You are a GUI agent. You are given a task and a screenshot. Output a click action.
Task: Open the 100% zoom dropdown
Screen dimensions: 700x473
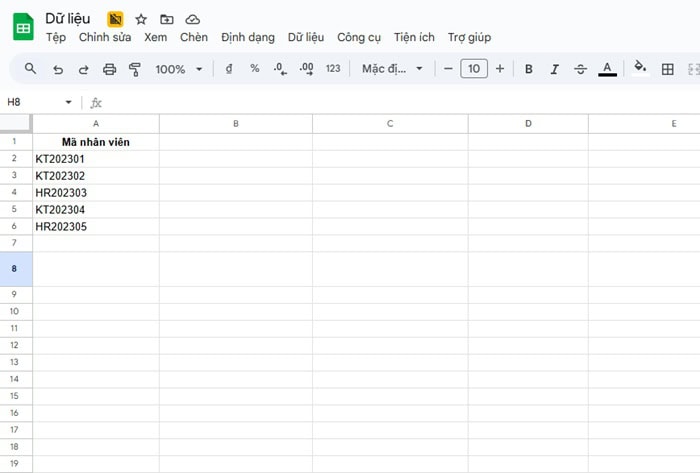pyautogui.click(x=179, y=69)
